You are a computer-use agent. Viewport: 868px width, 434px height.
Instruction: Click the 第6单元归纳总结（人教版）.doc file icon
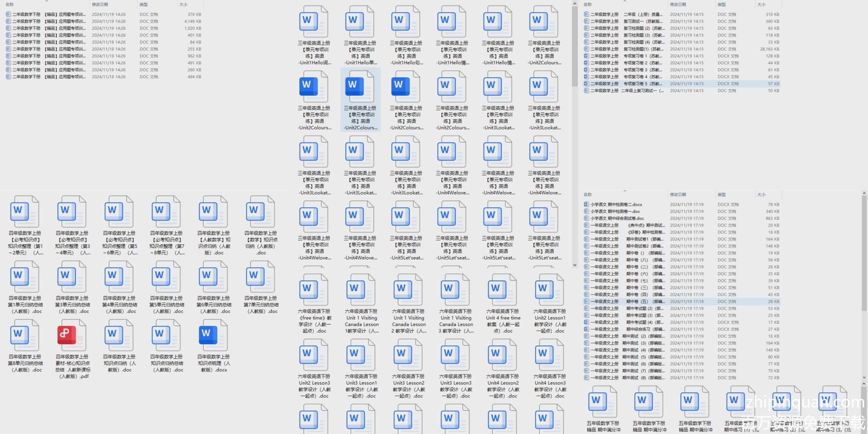click(213, 276)
